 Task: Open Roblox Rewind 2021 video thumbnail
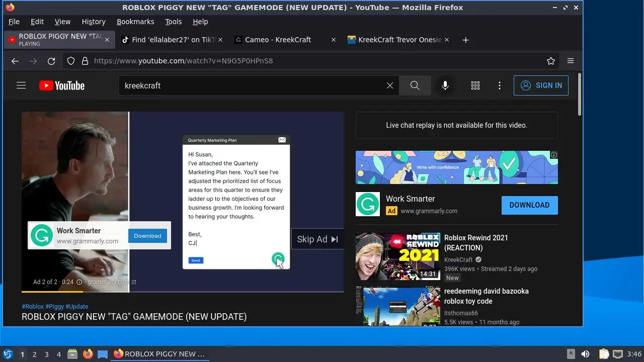point(398,256)
